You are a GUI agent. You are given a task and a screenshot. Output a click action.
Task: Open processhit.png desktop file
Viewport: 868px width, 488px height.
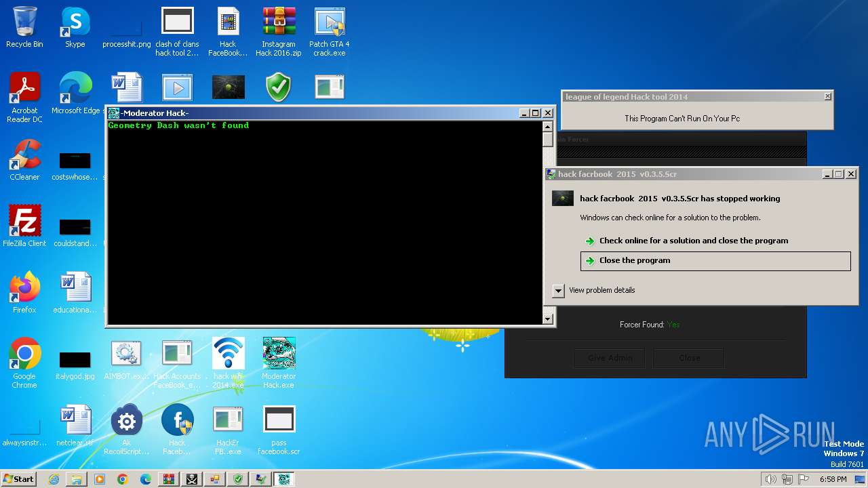[x=126, y=30]
